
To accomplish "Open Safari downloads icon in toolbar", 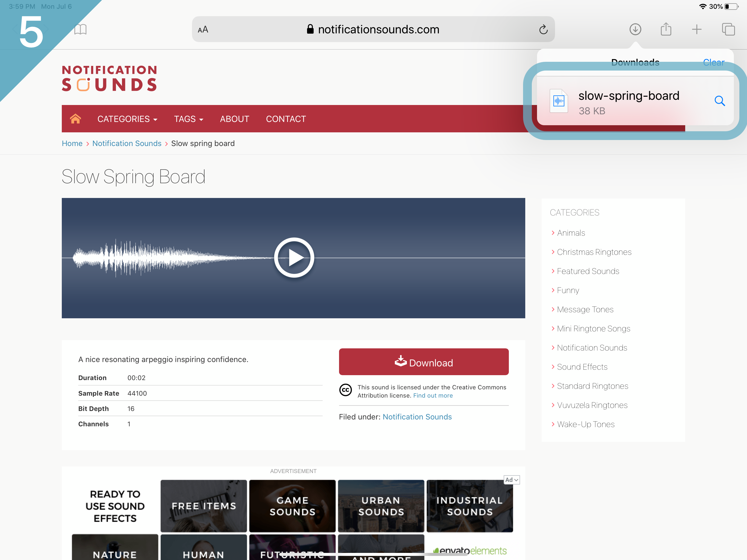I will pyautogui.click(x=635, y=29).
